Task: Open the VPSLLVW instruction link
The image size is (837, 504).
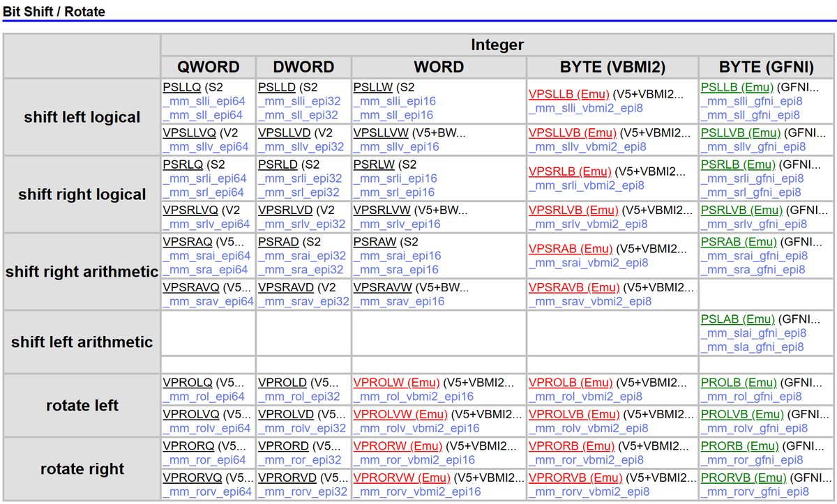Action: 382,133
